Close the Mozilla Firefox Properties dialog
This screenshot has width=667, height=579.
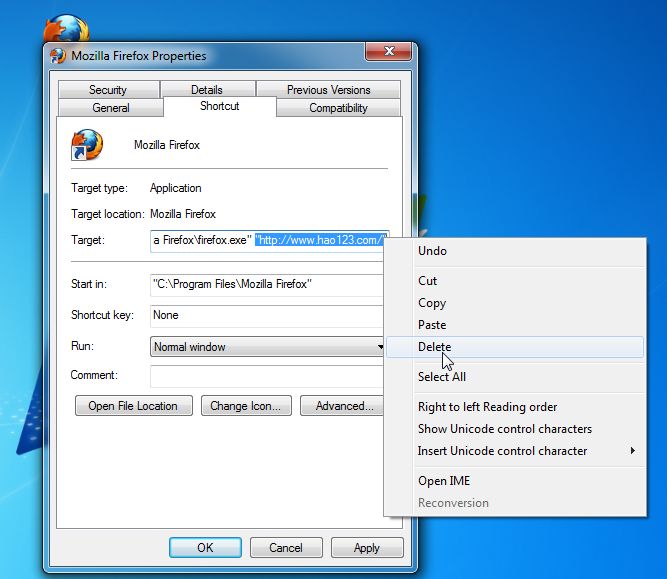coord(388,51)
